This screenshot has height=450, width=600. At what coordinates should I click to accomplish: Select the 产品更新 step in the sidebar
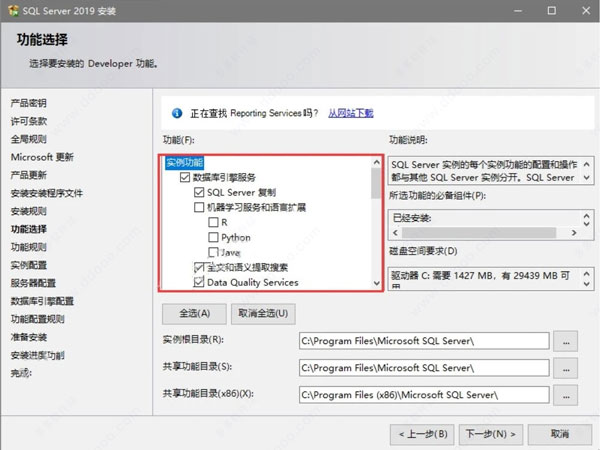click(x=29, y=175)
